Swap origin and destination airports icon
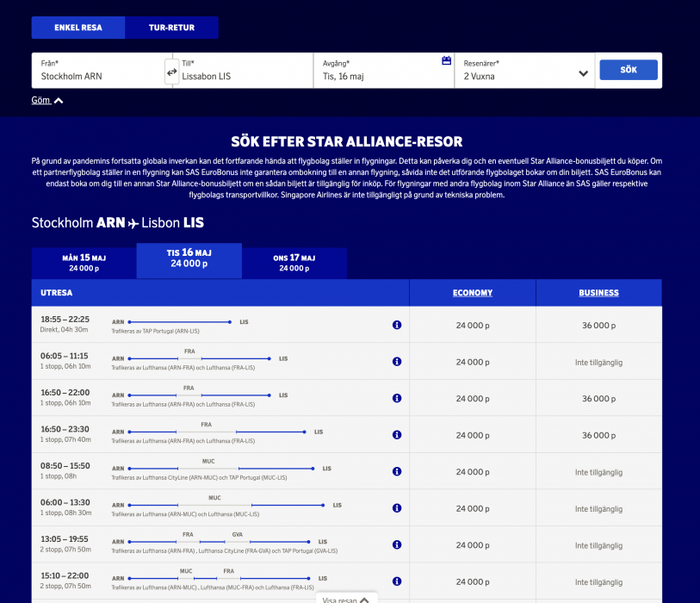This screenshot has width=700, height=603. click(x=172, y=71)
